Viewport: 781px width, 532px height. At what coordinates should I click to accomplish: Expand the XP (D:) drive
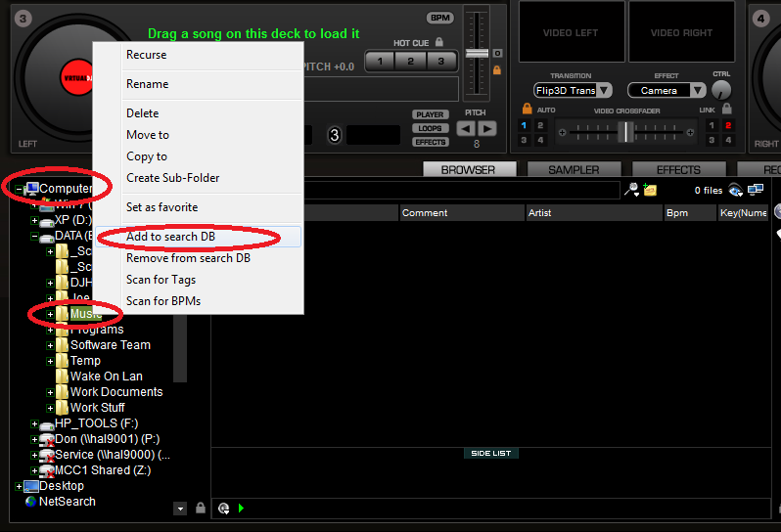pyautogui.click(x=34, y=220)
